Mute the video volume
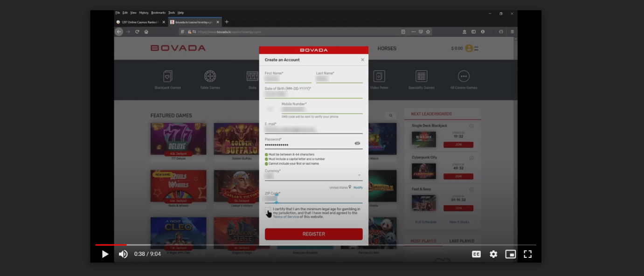 point(123,254)
